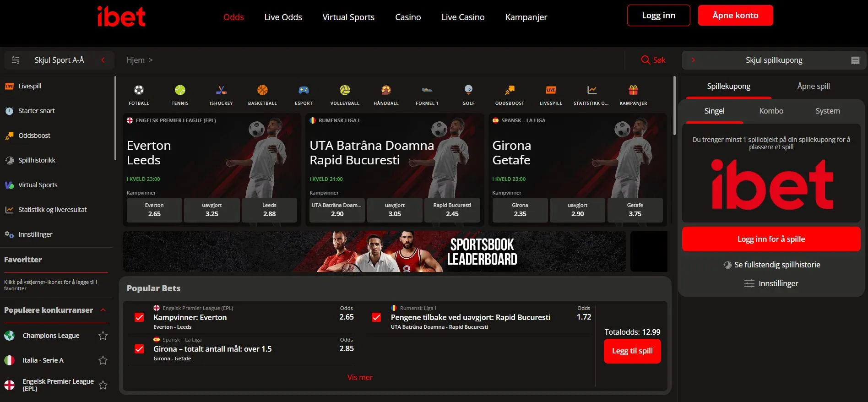868x402 pixels.
Task: Click the Søk magnifier icon
Action: click(x=646, y=60)
